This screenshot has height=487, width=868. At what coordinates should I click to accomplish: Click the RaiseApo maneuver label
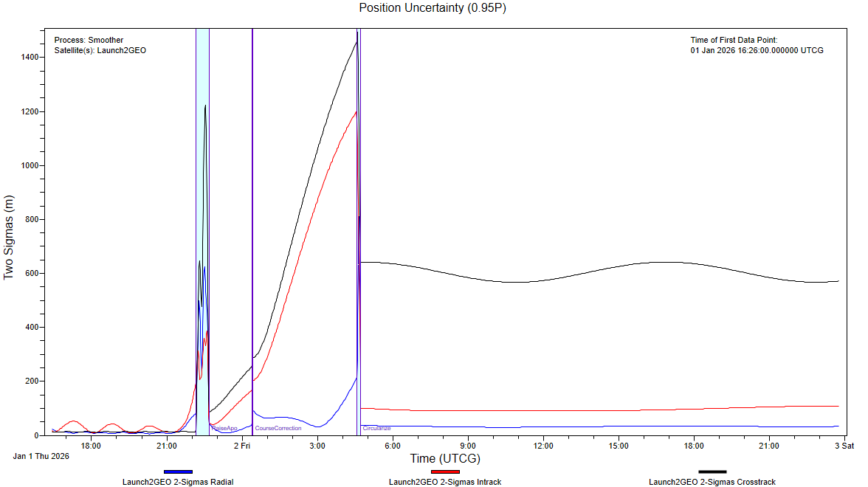click(x=224, y=428)
